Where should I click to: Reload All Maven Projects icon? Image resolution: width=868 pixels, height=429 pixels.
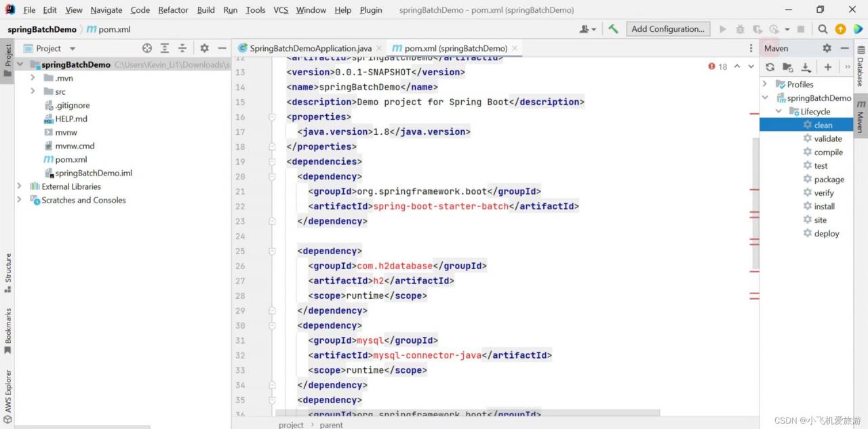[x=770, y=67]
